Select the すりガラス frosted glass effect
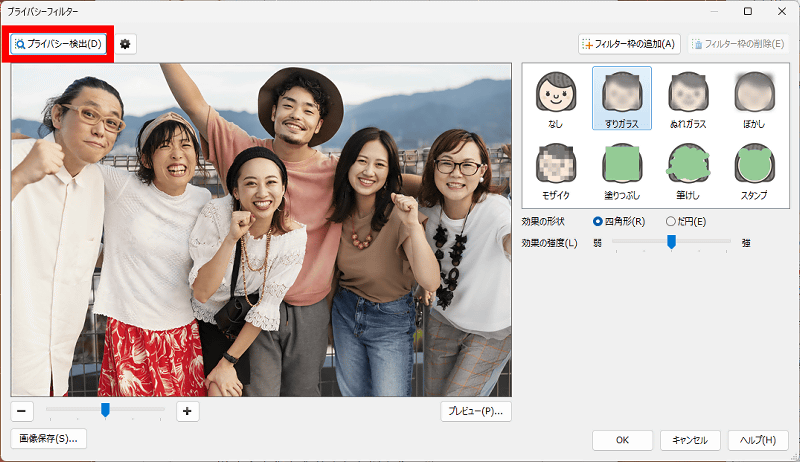 click(x=621, y=102)
